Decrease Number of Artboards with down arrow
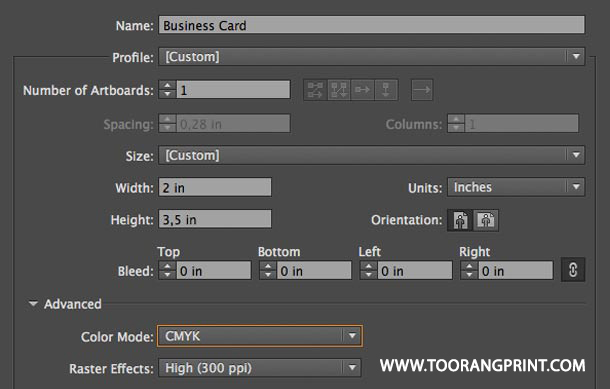The width and height of the screenshot is (610, 389). tap(167, 95)
